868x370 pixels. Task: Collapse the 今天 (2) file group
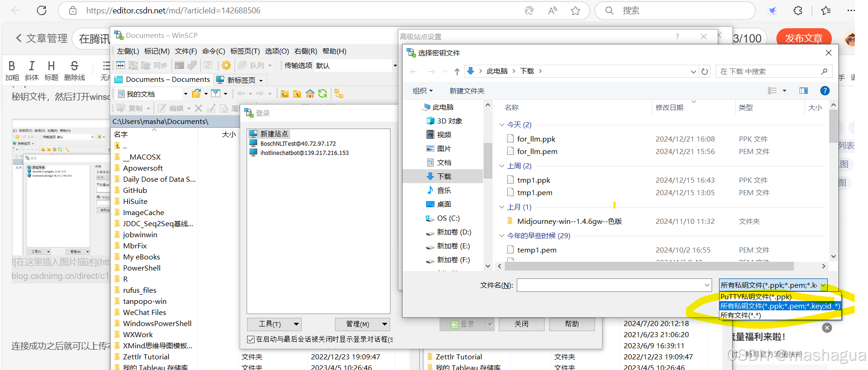[502, 125]
